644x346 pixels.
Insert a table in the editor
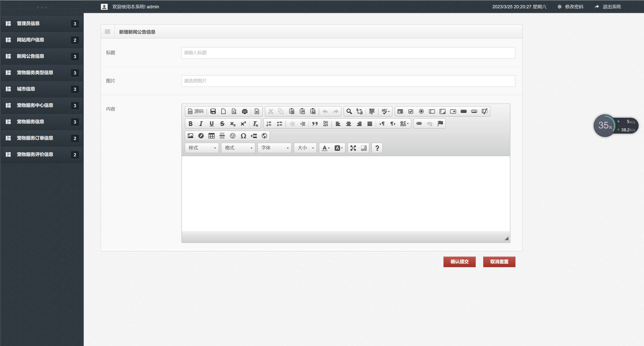click(212, 136)
